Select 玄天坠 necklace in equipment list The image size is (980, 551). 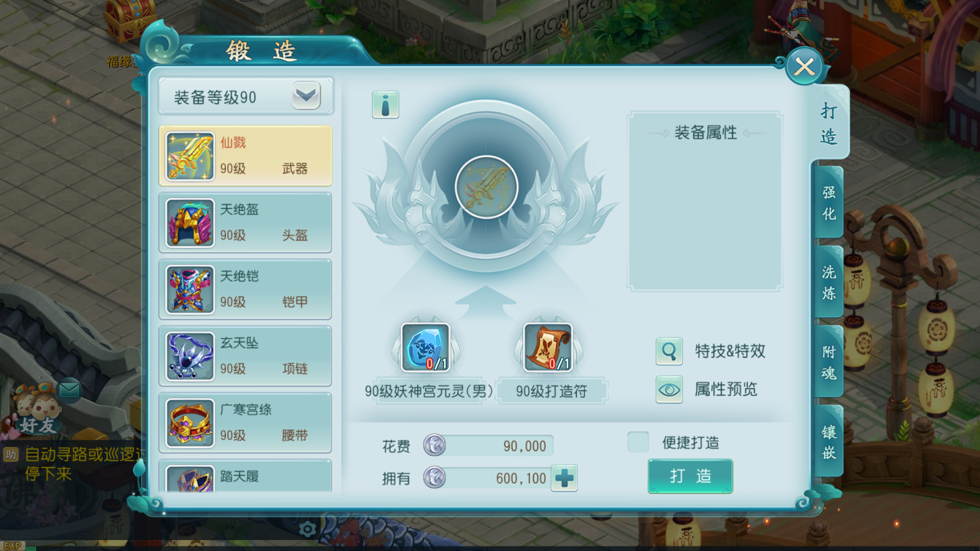[x=246, y=356]
